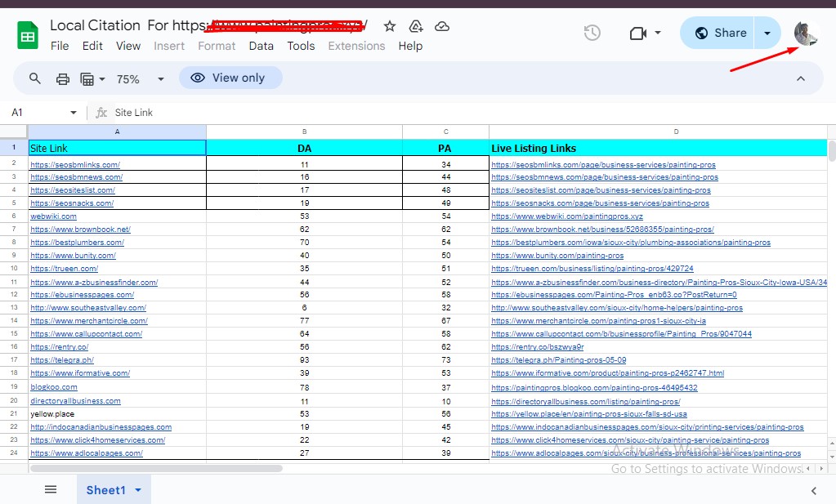Click the Google Sheets home icon
The width and height of the screenshot is (836, 504).
[29, 35]
